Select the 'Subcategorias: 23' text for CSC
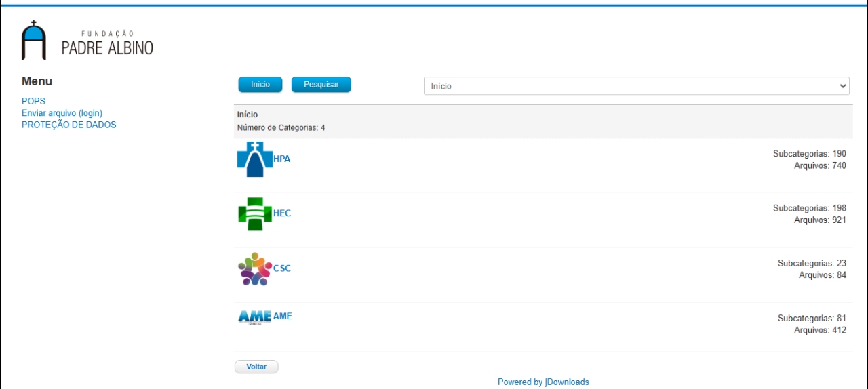The image size is (868, 389). pyautogui.click(x=812, y=263)
